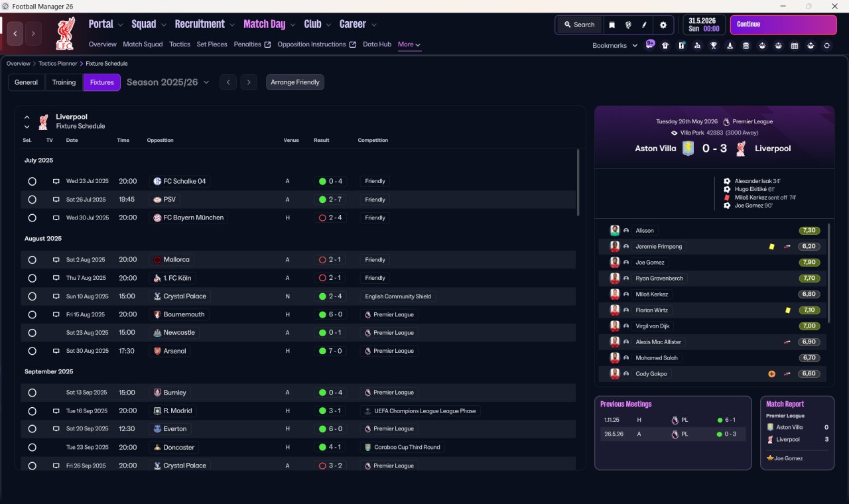Click the scouting magnifier bookmark icon

(697, 46)
